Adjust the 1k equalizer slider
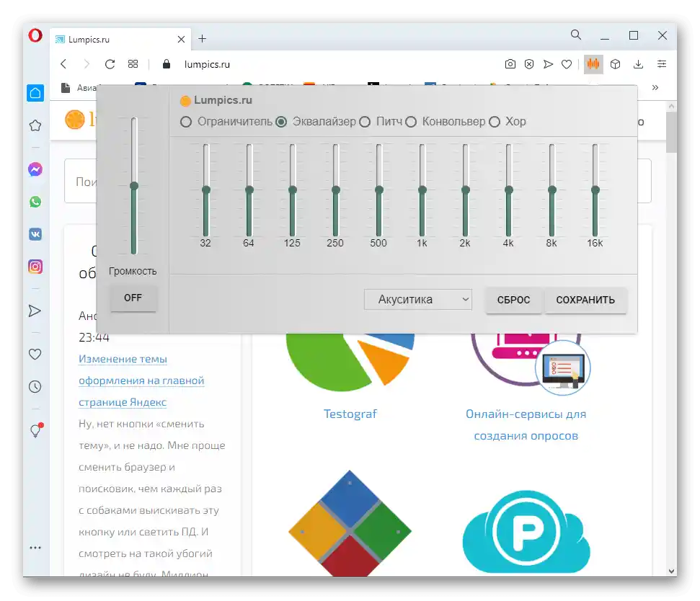Screen dimensions: 700x601 (x=422, y=190)
